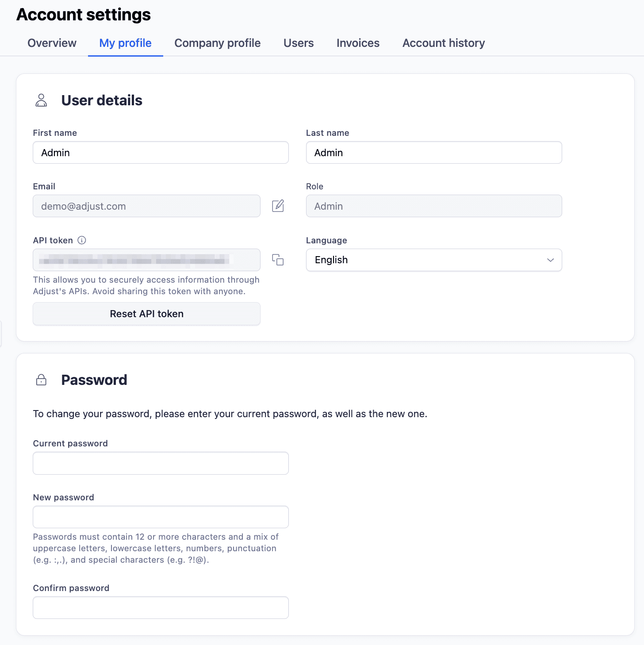
Task: Focus the Current password field
Action: 161,463
